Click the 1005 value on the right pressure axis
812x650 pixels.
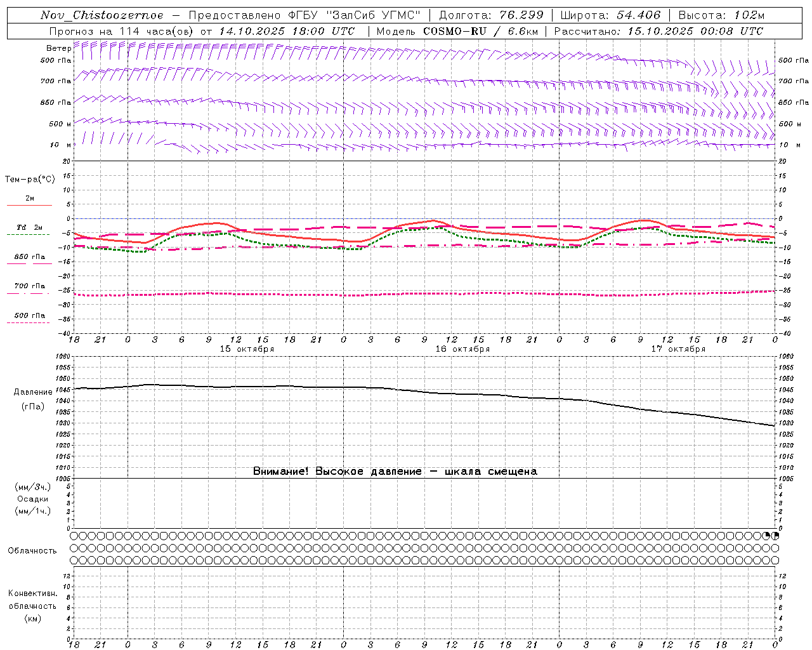[785, 479]
